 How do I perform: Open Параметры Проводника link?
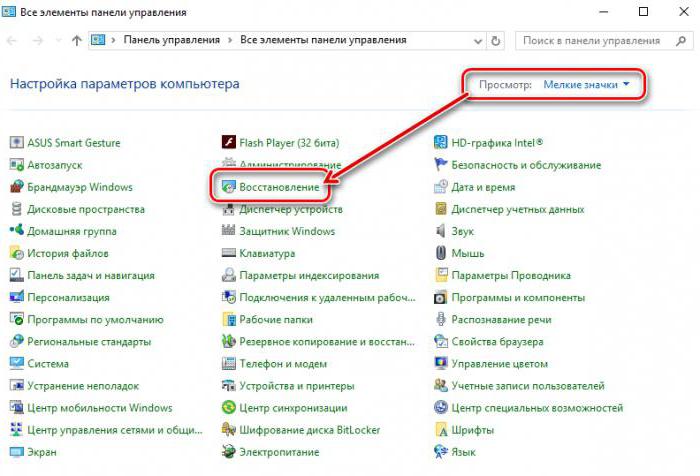[x=511, y=275]
